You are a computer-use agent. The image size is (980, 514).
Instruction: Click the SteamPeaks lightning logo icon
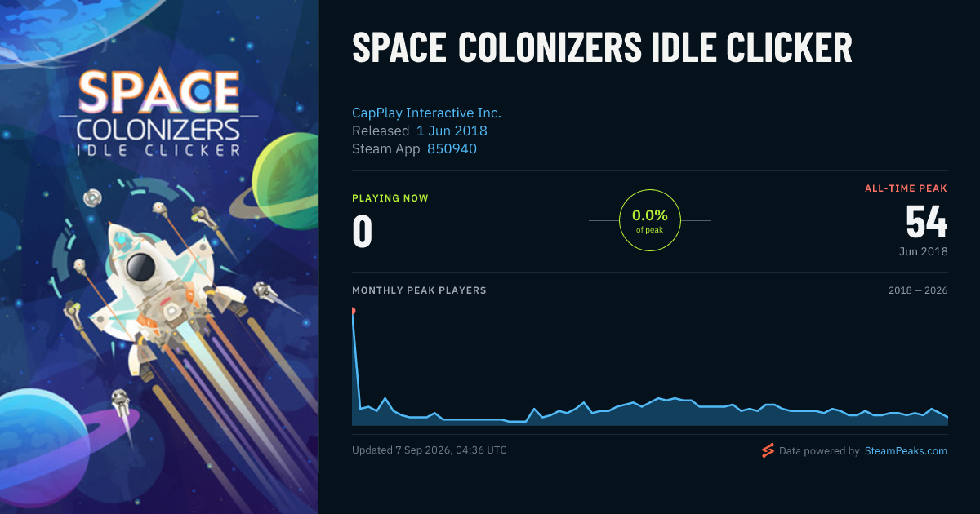click(x=768, y=450)
